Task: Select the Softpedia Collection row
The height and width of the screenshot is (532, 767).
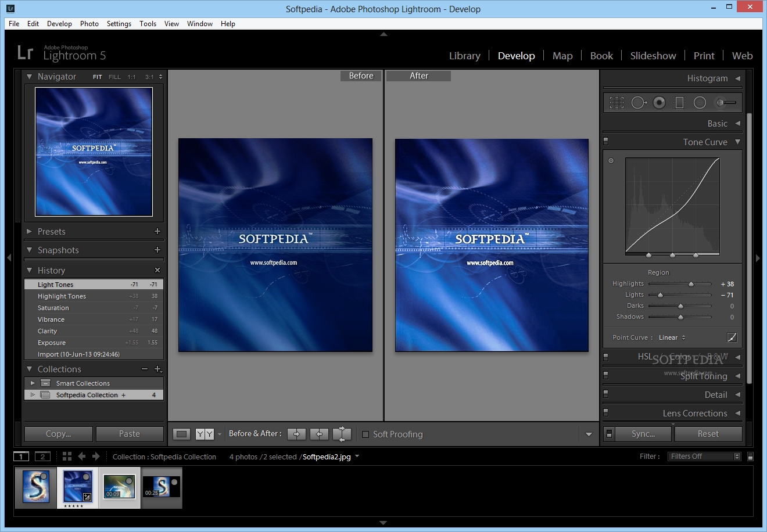Action: (x=94, y=395)
